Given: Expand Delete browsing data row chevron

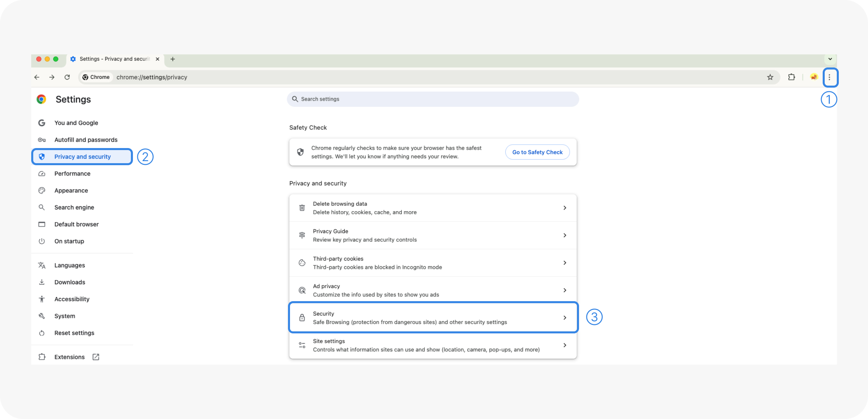Looking at the screenshot, I should (x=565, y=208).
